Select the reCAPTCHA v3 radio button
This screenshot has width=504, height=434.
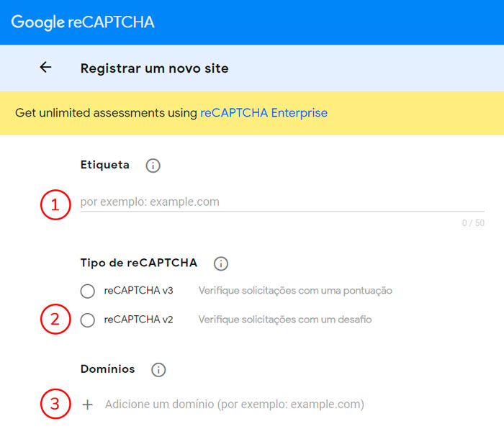pyautogui.click(x=87, y=291)
